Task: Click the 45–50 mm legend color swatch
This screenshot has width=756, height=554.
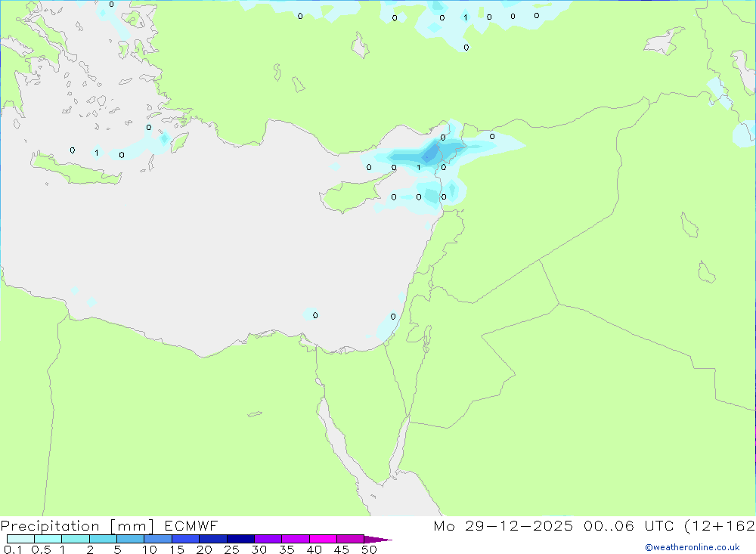Action: point(350,539)
